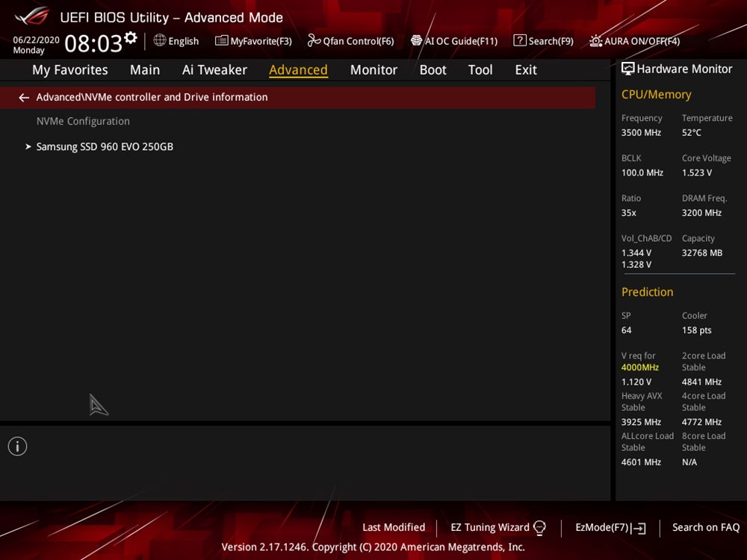Switch to the Monitor tab

[373, 70]
